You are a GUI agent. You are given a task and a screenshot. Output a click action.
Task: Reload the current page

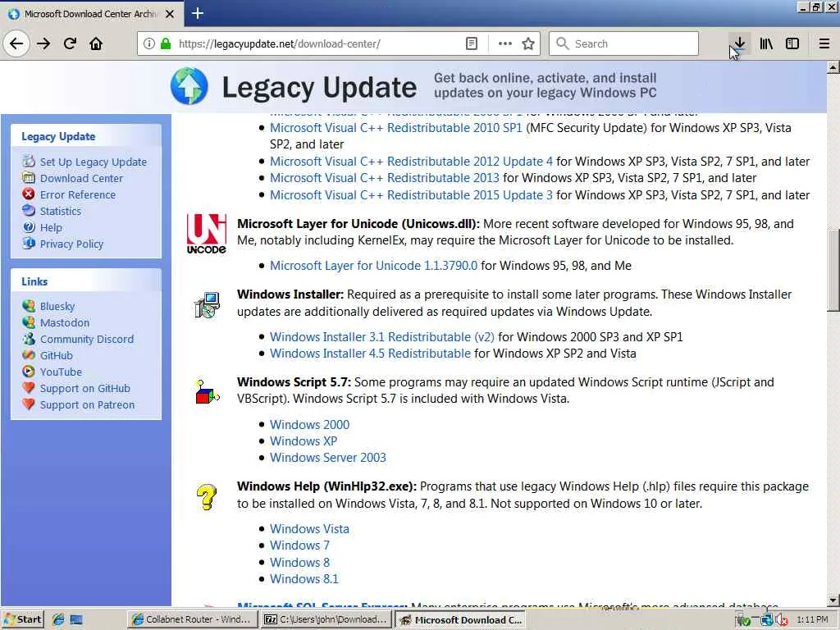[71, 43]
